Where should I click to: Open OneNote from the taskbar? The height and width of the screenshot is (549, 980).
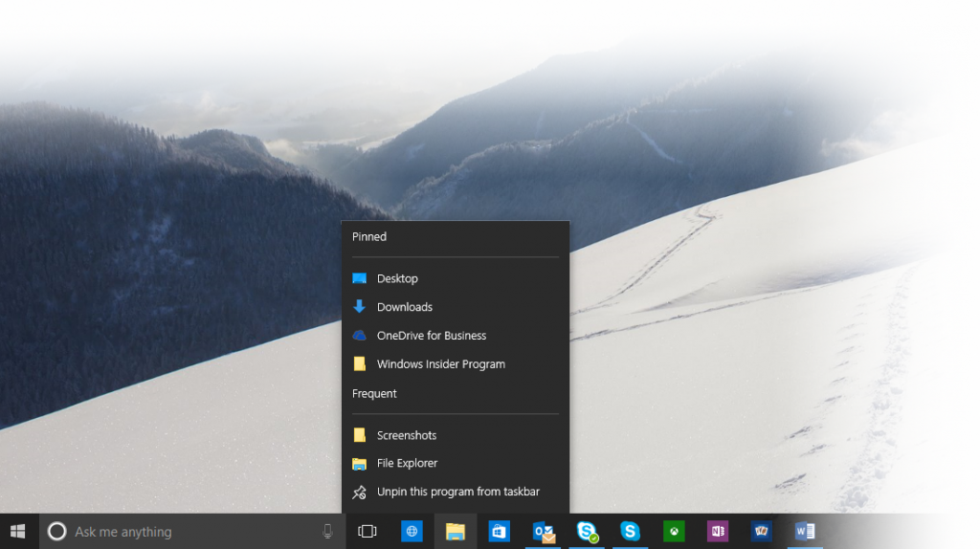point(718,531)
